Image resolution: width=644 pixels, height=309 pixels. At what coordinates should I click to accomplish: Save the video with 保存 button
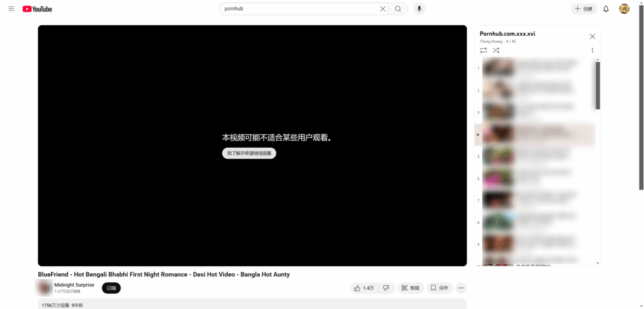(440, 288)
